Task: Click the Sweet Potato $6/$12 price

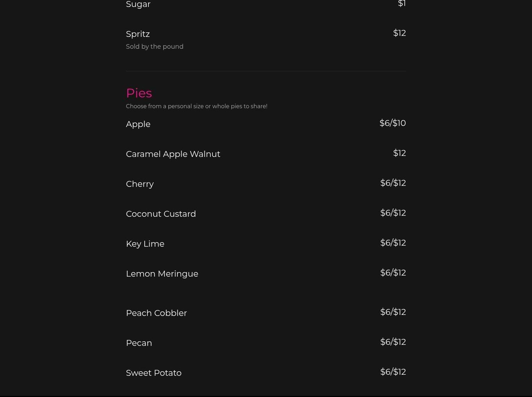Action: 393,372
